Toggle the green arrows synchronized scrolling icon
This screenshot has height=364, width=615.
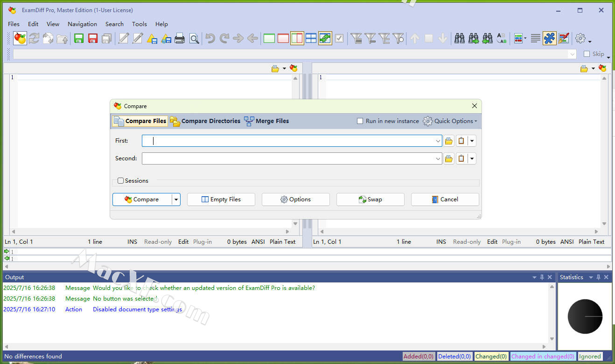point(325,39)
